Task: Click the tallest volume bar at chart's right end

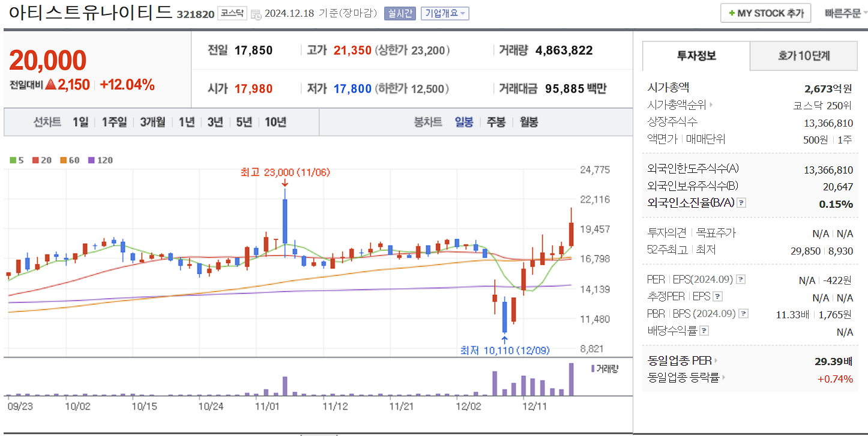Action: pos(571,380)
